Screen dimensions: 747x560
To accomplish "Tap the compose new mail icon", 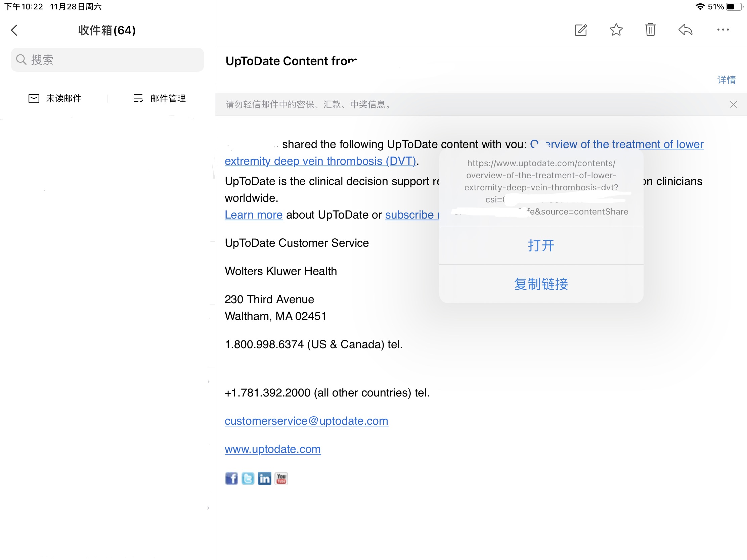I will (580, 30).
